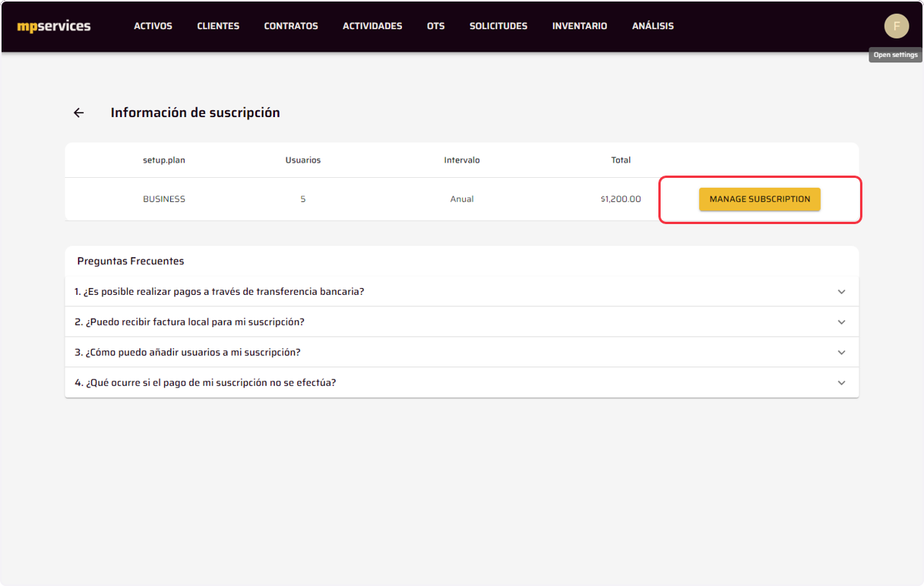Open the CLIENTES menu
This screenshot has width=924, height=586.
218,26
